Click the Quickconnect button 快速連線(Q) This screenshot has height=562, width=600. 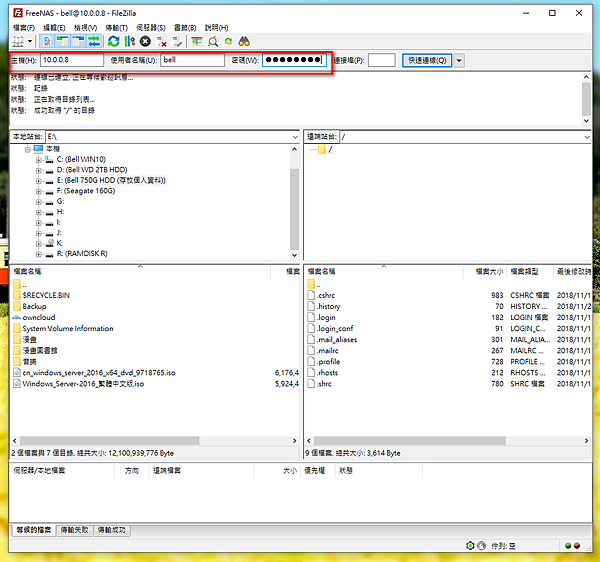427,60
